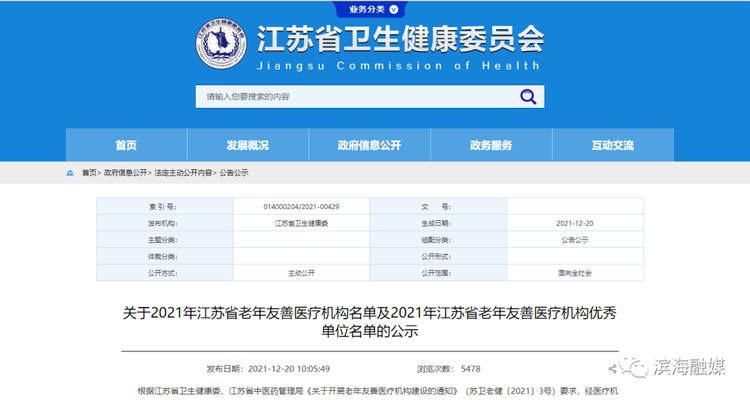Screen dimensions: 750x400
Task: Click the 江苏省卫生健康委员会 site title
Action: [x=401, y=39]
